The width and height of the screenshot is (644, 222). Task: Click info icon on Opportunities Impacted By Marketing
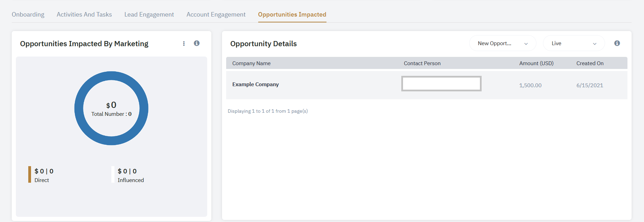197,43
